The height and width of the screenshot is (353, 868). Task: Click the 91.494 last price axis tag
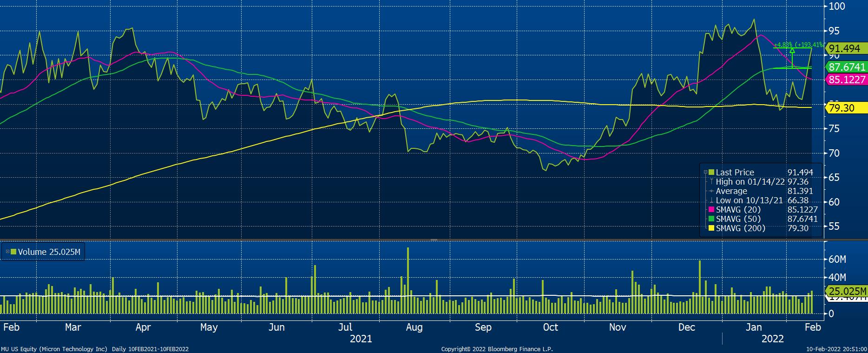(846, 48)
